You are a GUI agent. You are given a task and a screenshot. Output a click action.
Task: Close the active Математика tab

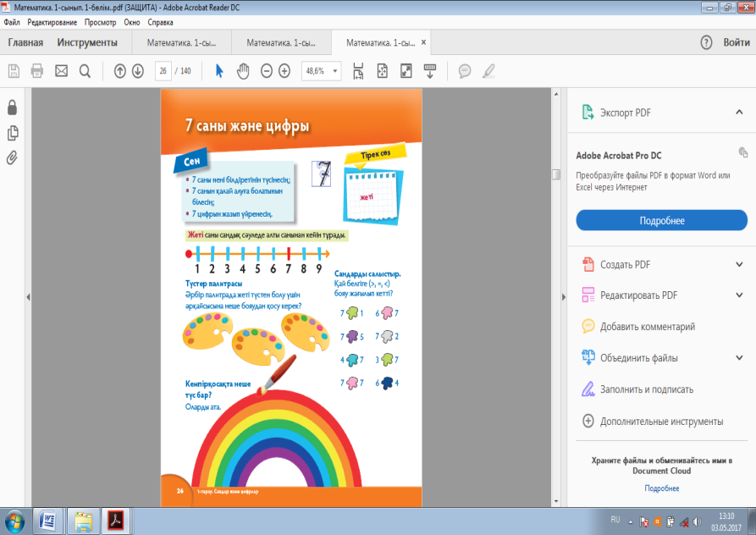(x=423, y=42)
